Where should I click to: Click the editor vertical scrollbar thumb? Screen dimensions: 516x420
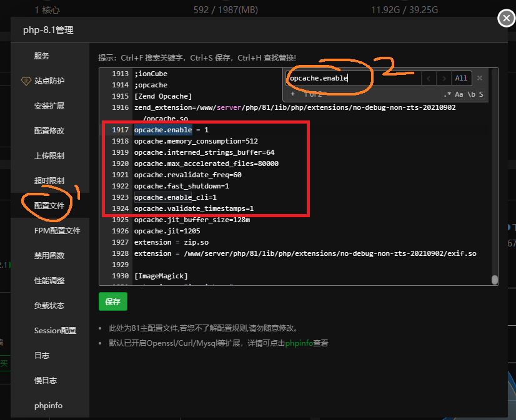click(x=494, y=280)
